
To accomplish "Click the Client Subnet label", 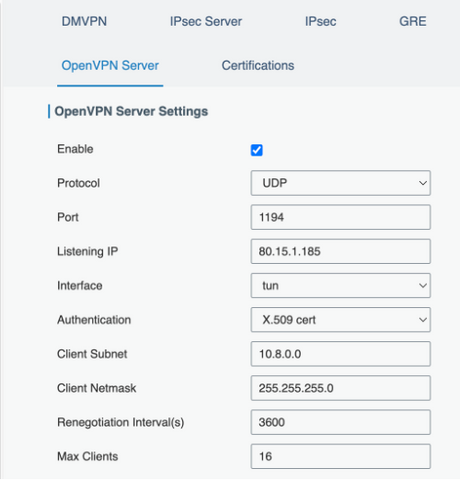I will [x=92, y=354].
